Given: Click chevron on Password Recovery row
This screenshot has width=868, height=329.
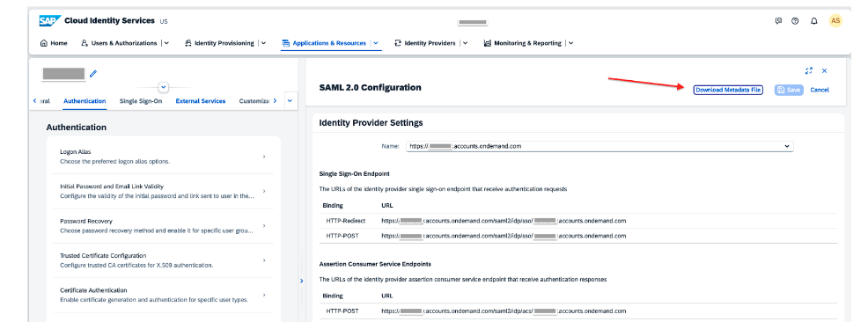Looking at the screenshot, I should point(264,225).
